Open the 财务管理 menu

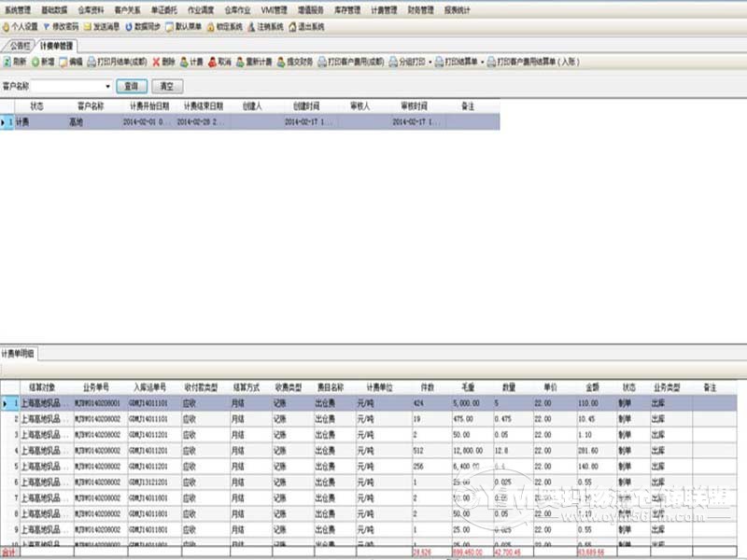421,10
